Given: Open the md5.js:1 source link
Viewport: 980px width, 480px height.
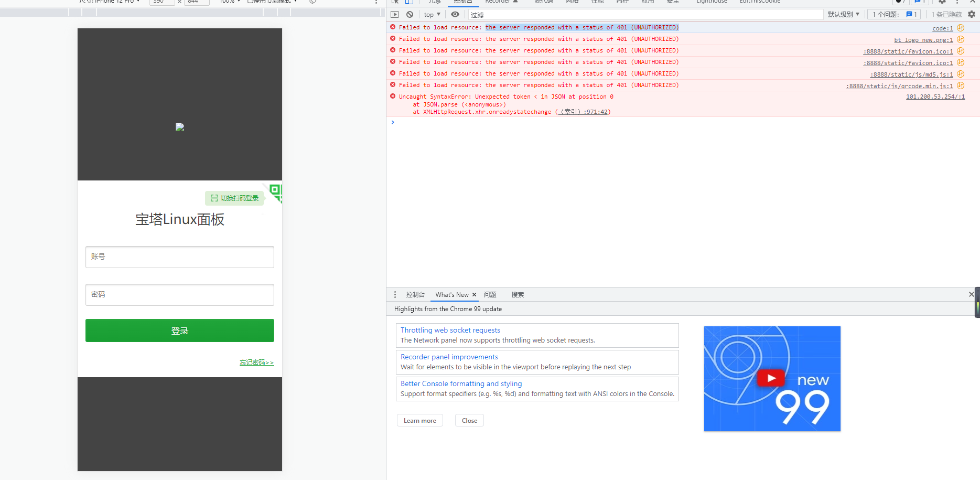Looking at the screenshot, I should [912, 74].
